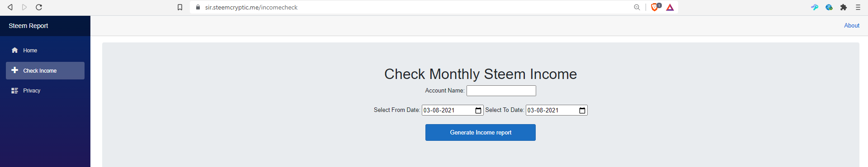This screenshot has height=167, width=868.
Task: Click Generate Income report button
Action: click(481, 133)
